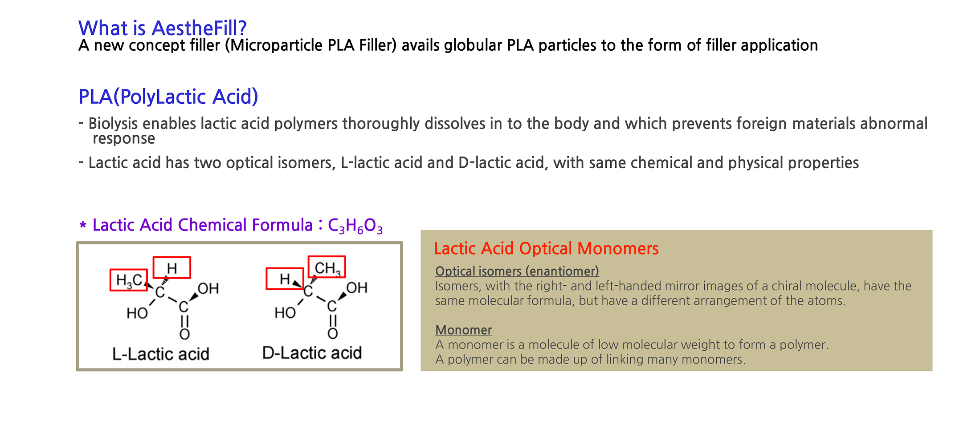Click the "What is AestheFill?" heading

pos(162,28)
